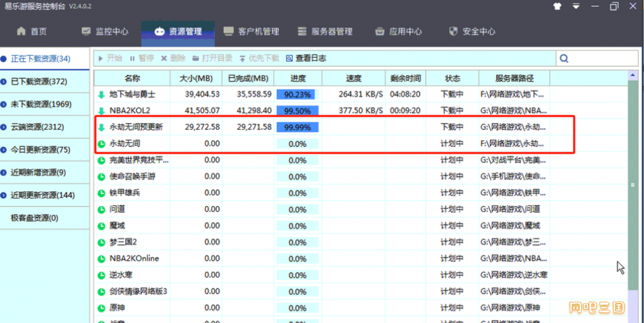Image resolution: width=644 pixels, height=323 pixels.
Task: Sort by 进度 column header
Action: 297,78
